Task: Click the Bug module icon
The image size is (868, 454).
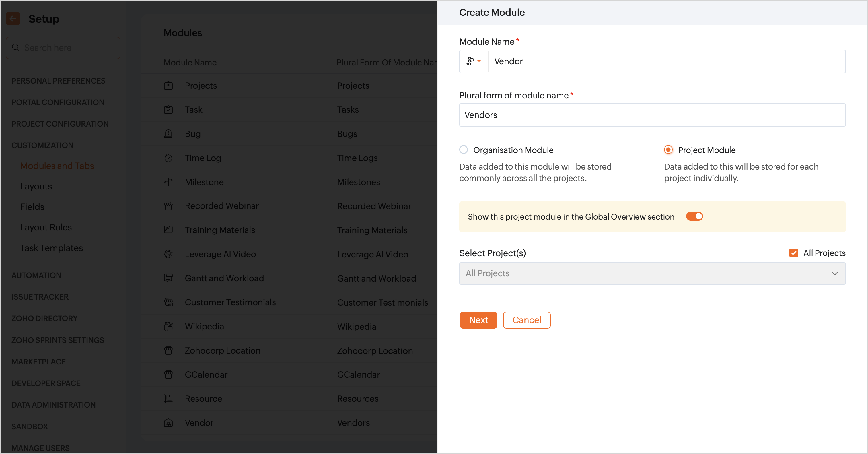Action: [168, 134]
